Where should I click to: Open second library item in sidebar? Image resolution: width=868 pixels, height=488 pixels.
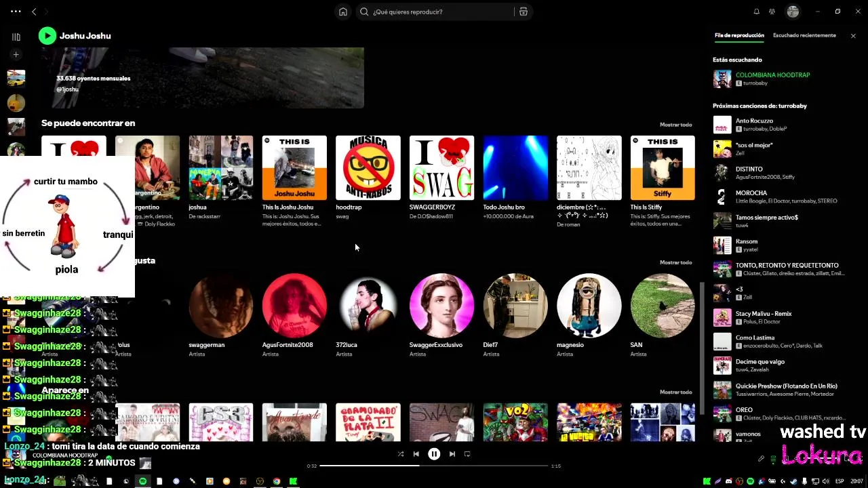coord(16,103)
